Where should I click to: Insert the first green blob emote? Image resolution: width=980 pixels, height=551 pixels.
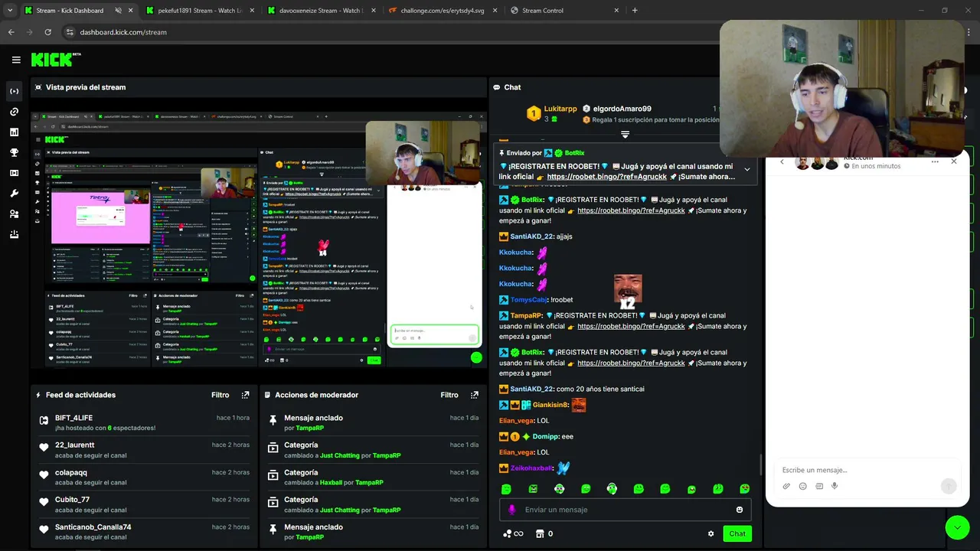coord(506,489)
